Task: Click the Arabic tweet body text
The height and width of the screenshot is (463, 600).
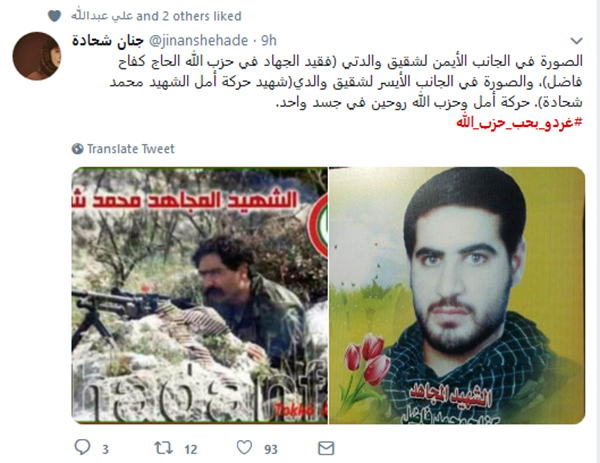Action: (346, 82)
